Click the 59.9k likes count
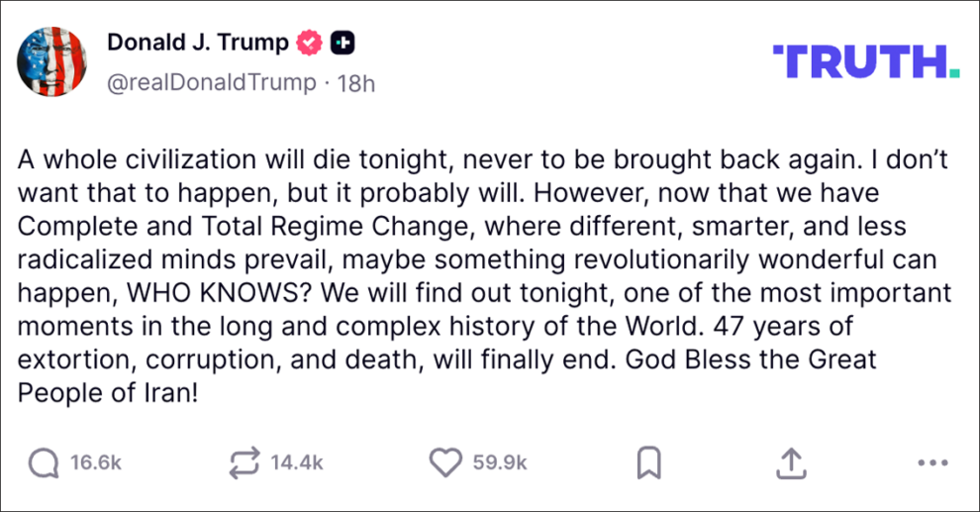Screen dimensions: 980x512 pos(501,461)
